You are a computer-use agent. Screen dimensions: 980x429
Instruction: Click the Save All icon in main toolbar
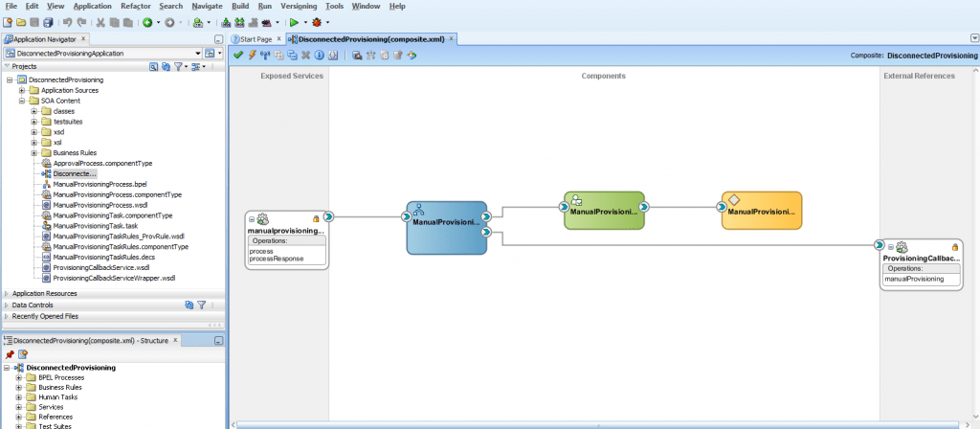click(x=49, y=22)
